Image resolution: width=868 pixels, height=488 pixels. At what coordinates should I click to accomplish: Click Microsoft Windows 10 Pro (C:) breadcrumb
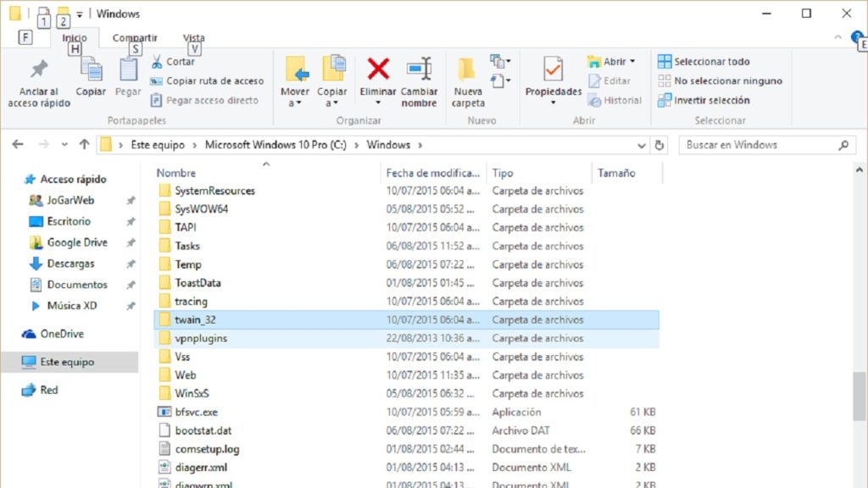pyautogui.click(x=275, y=145)
